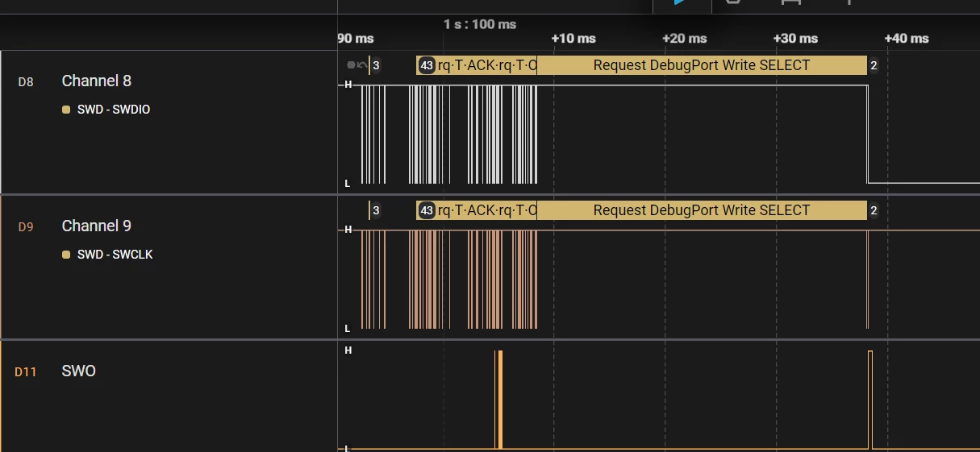Click the +40 ms ruler label
Screen dimensions: 980x452
[907, 38]
